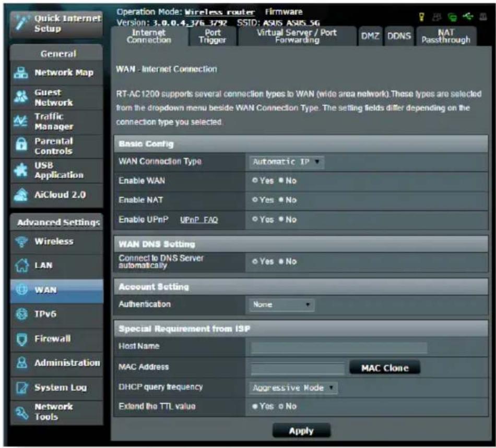The width and height of the screenshot is (496, 448).
Task: Open the DHCP query frequency dropdown
Action: pos(293,388)
